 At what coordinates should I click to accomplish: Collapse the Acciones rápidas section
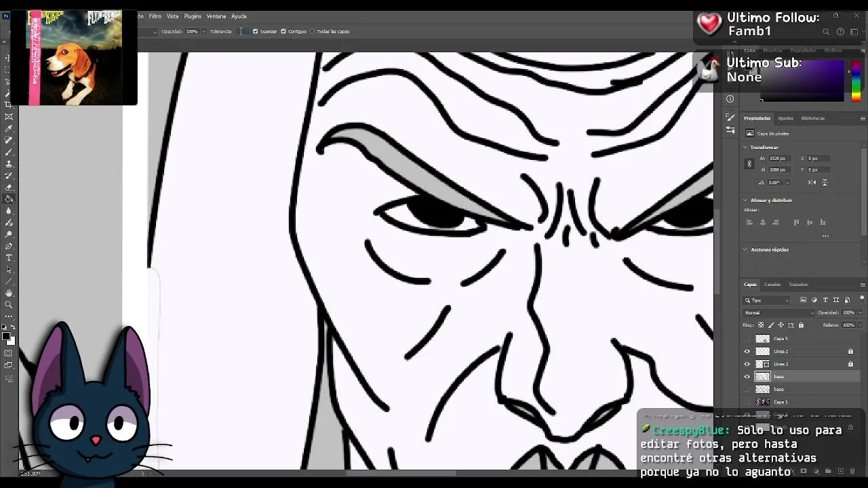tap(745, 249)
